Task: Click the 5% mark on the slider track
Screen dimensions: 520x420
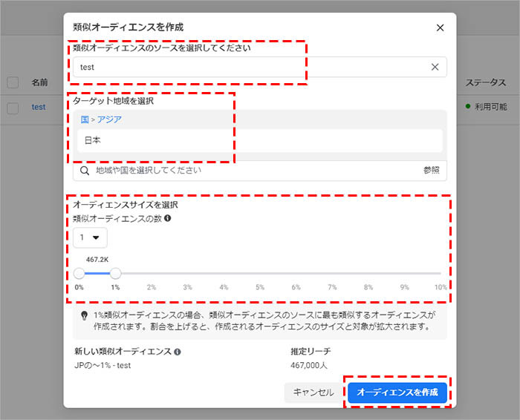Action: [x=260, y=273]
